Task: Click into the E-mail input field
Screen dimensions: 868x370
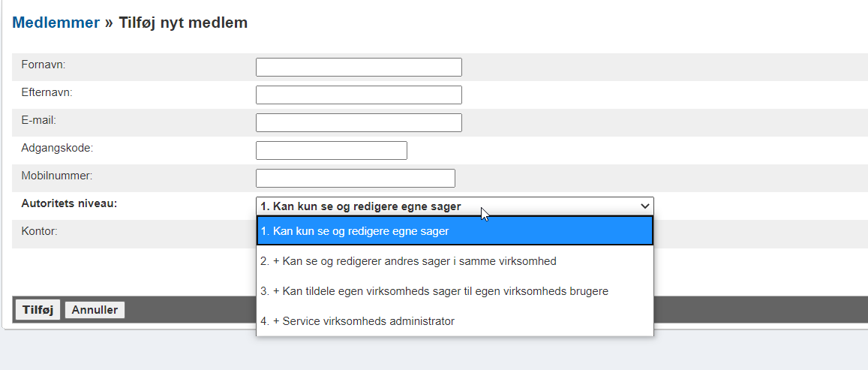Action: point(359,123)
